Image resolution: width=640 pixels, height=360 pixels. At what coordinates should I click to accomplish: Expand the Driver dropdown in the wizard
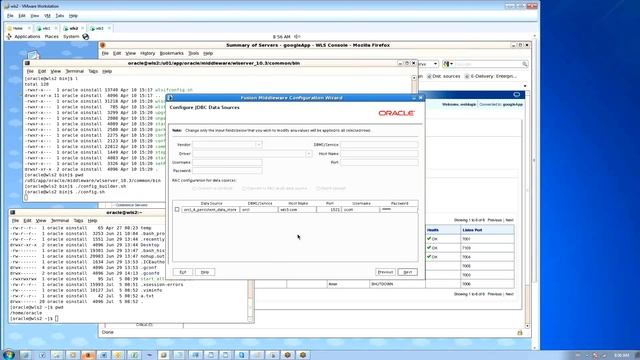(x=309, y=154)
